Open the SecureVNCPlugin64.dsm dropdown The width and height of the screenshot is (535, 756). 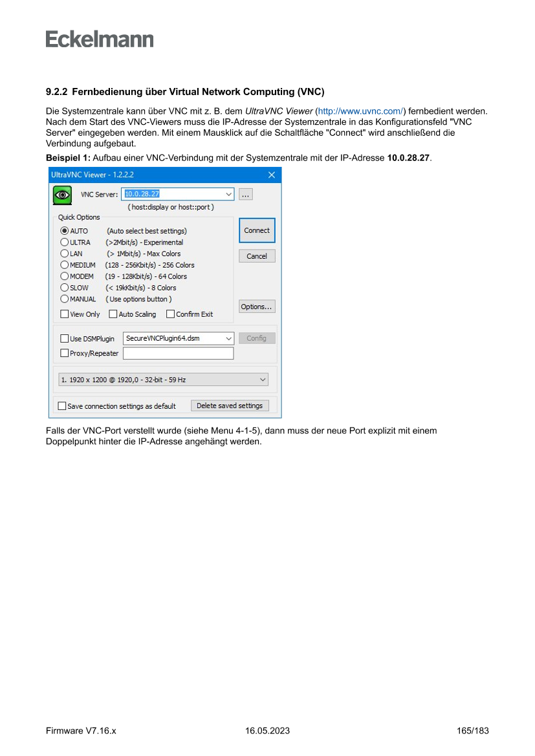coord(228,338)
